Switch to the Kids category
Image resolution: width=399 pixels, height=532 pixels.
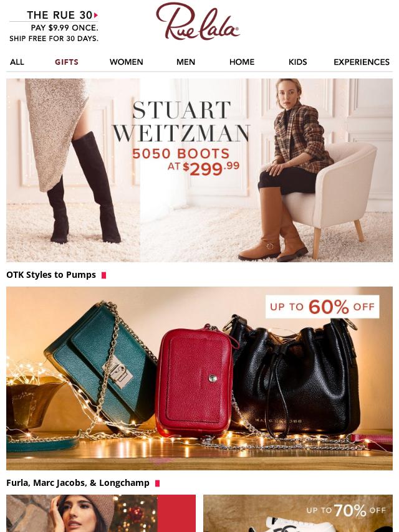[298, 62]
